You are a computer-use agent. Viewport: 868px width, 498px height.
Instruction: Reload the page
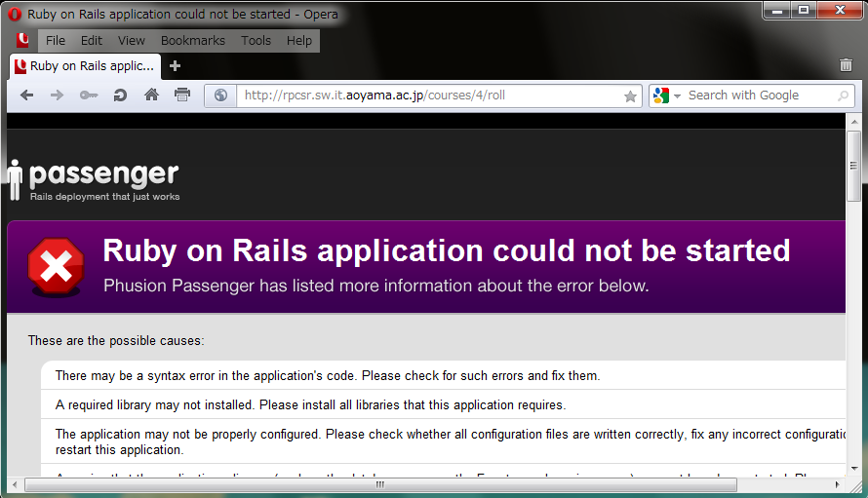click(x=120, y=96)
